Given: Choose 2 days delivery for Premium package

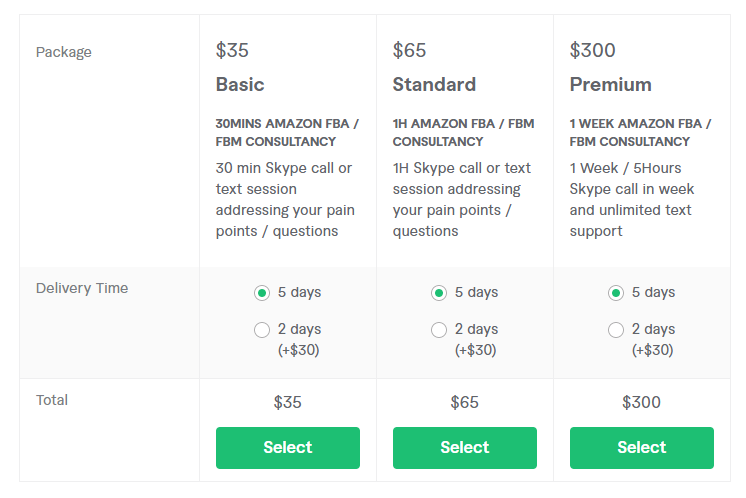Looking at the screenshot, I should click(x=616, y=330).
